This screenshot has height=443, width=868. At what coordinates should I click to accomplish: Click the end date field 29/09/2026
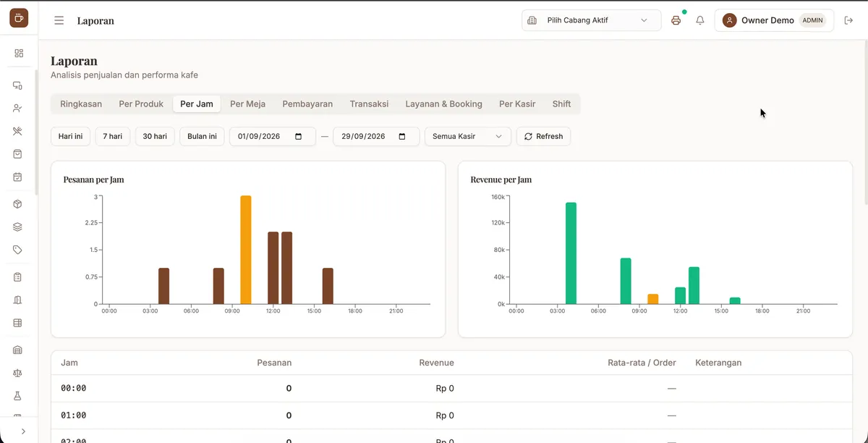tap(376, 136)
